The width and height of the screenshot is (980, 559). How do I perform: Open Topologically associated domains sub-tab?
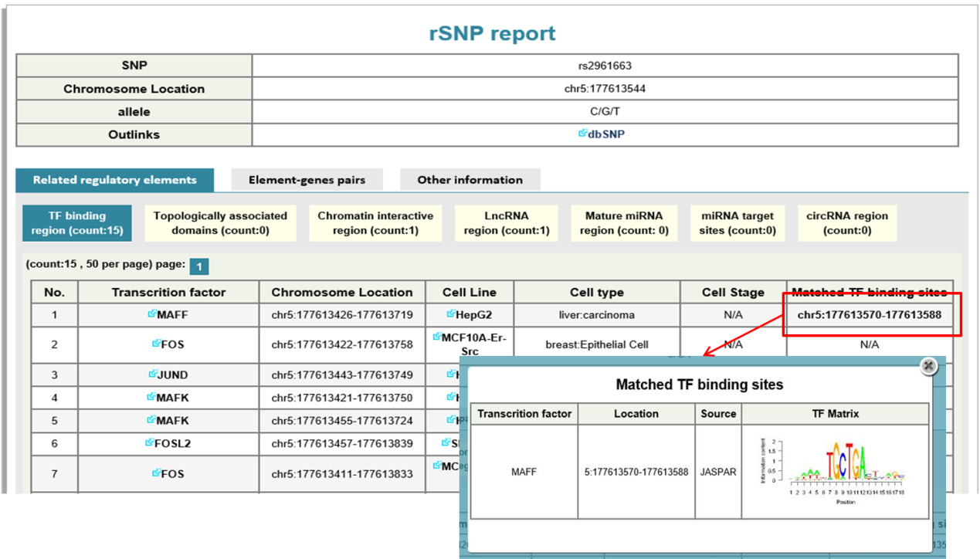tap(220, 223)
